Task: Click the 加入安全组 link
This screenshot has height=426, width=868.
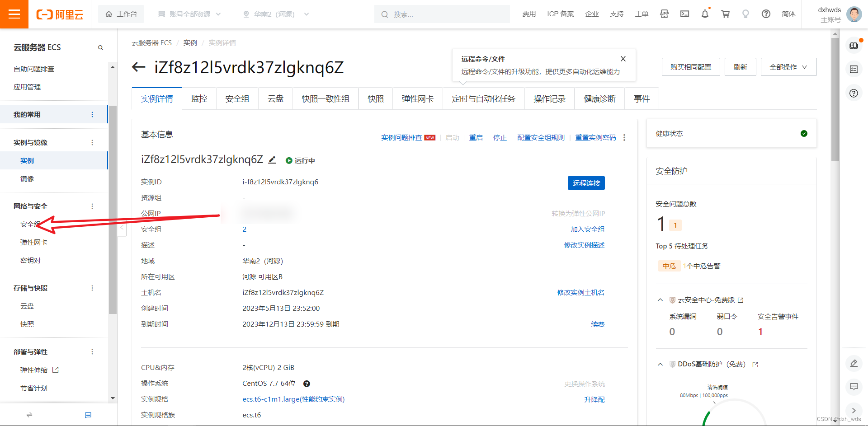Action: [587, 229]
